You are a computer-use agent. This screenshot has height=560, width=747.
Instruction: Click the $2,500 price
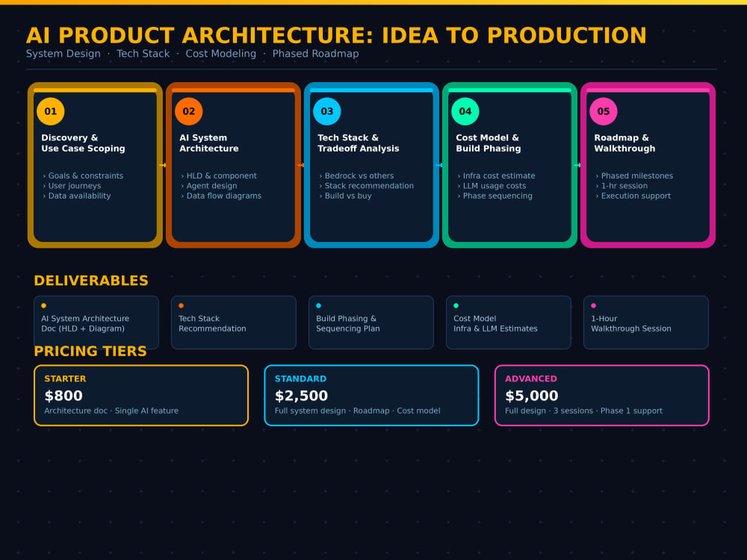[301, 396]
